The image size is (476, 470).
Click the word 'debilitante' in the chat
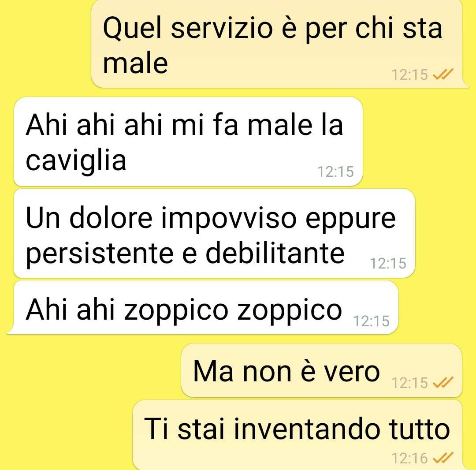275,253
